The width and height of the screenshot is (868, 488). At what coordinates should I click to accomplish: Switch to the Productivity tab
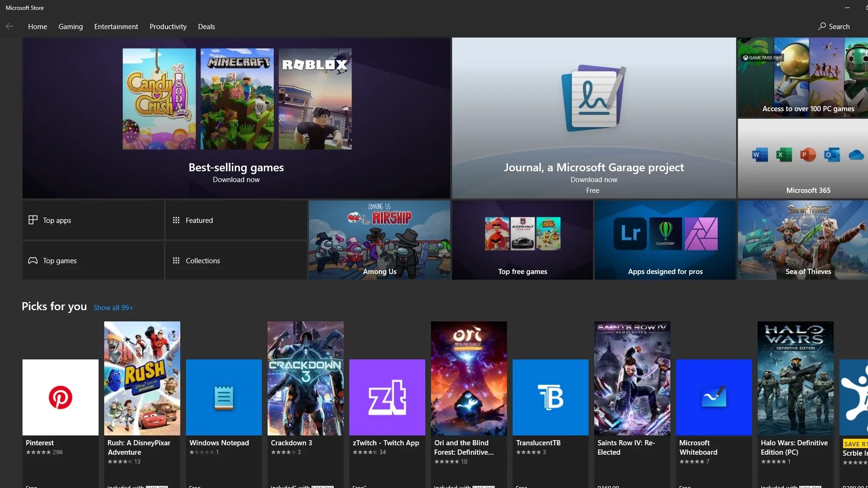click(x=168, y=26)
